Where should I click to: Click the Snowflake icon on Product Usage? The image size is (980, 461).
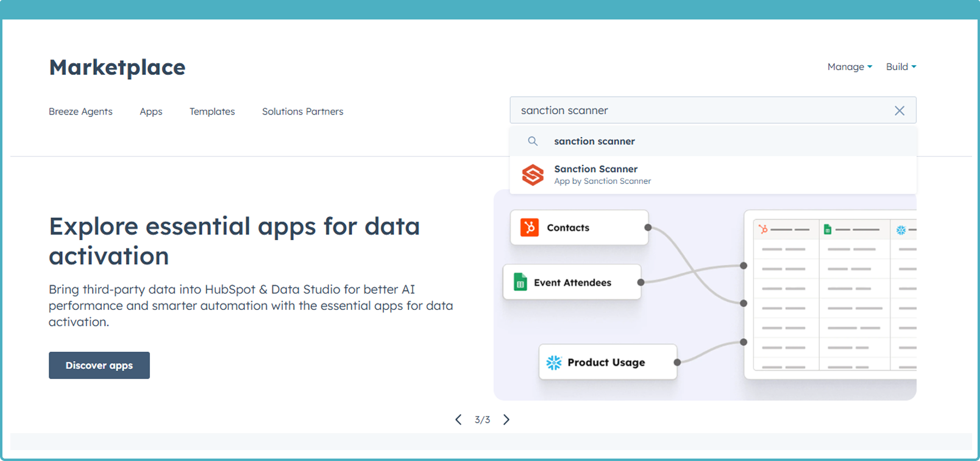553,362
